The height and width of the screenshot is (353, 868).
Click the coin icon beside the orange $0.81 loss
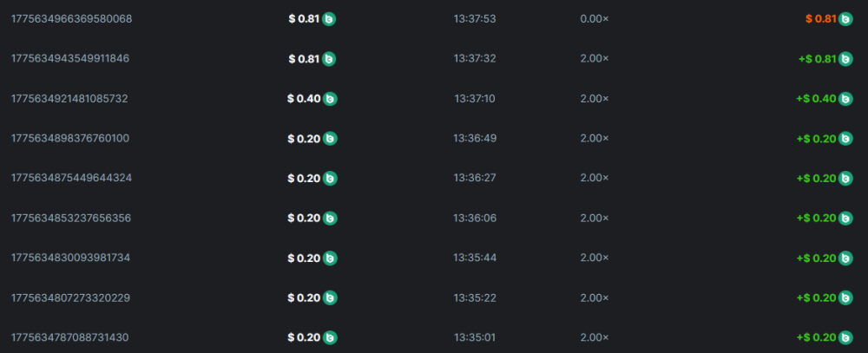[x=845, y=19]
